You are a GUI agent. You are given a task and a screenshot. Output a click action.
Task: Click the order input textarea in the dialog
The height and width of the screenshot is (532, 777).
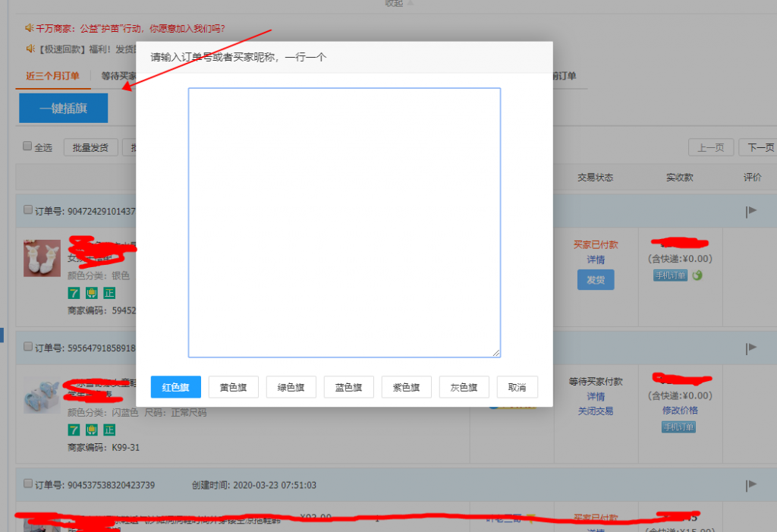[x=344, y=222]
